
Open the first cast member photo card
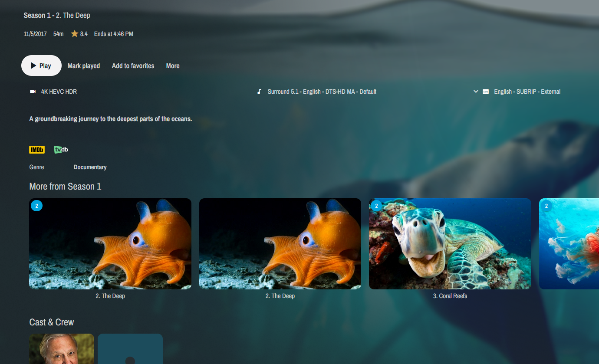[62, 349]
